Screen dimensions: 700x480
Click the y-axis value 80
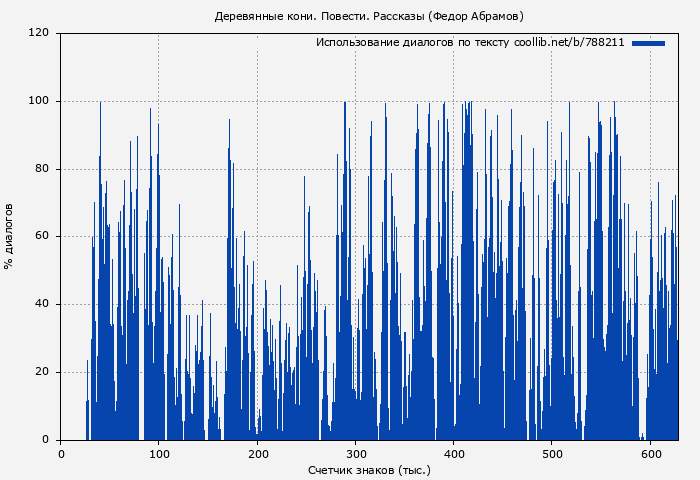[42, 169]
